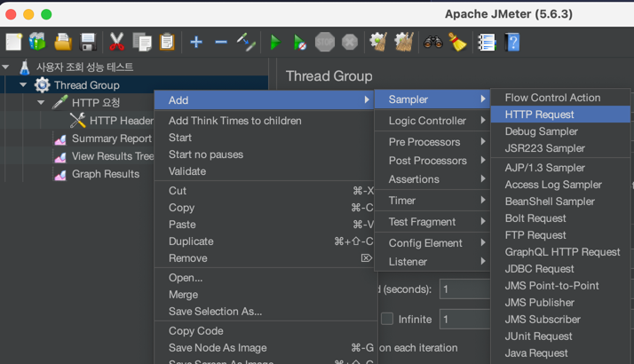Open the Help question mark icon
Viewport: 634px width, 364px height.
tap(511, 42)
